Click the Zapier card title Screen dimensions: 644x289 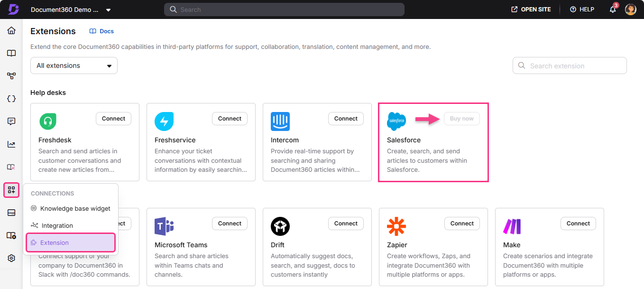pos(396,245)
